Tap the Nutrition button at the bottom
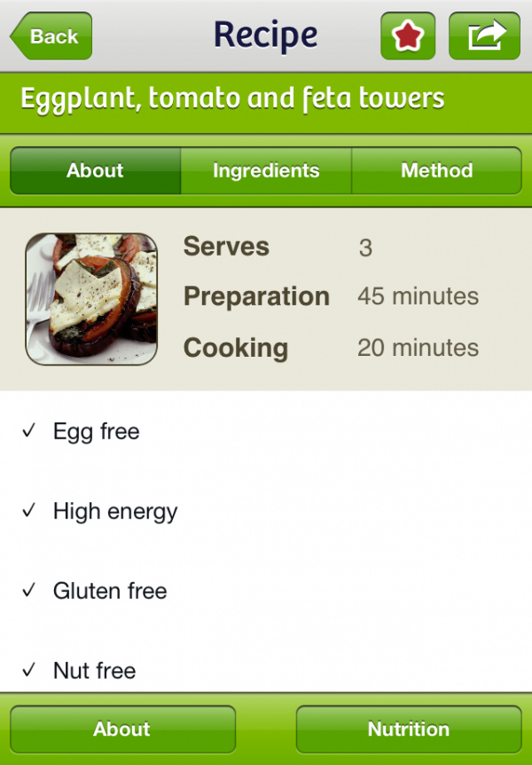The height and width of the screenshot is (765, 532). tap(409, 729)
